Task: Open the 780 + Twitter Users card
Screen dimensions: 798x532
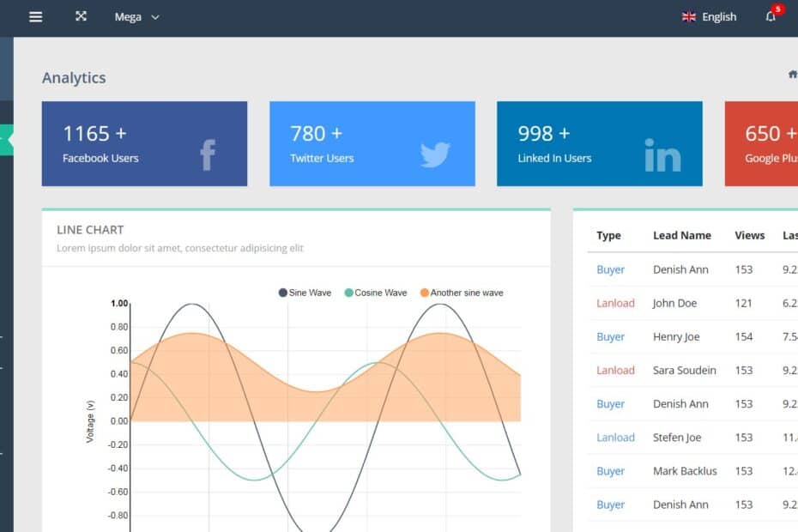Action: [x=372, y=143]
